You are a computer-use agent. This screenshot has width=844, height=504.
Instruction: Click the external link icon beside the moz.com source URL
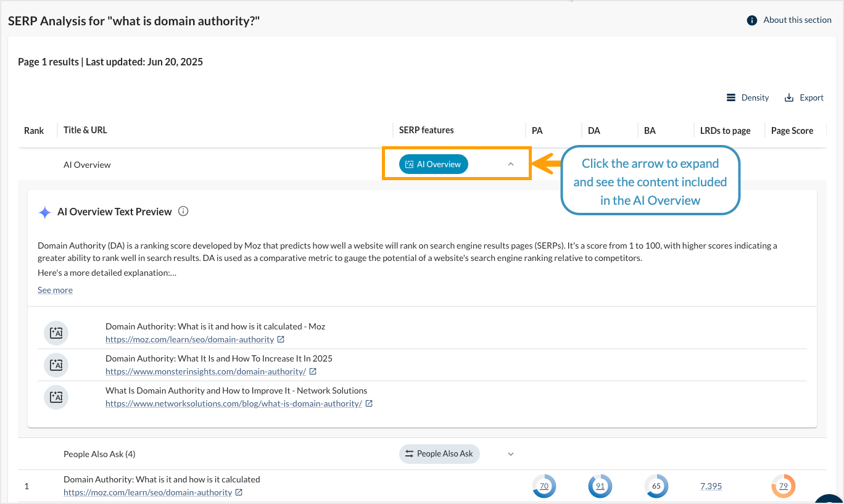click(281, 339)
